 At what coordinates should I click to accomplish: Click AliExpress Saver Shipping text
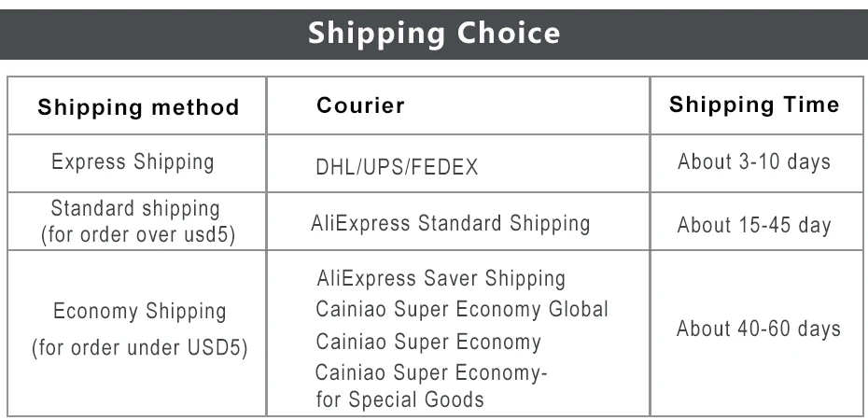point(441,278)
